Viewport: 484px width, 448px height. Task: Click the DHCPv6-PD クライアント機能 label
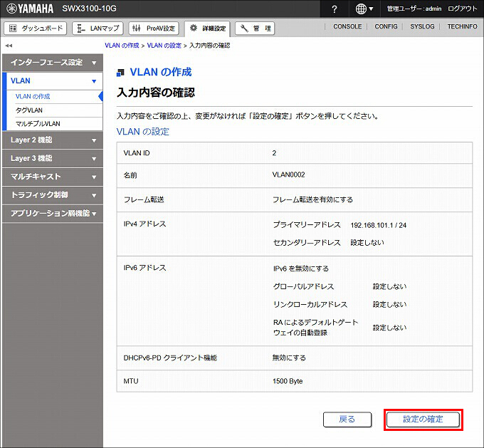170,358
